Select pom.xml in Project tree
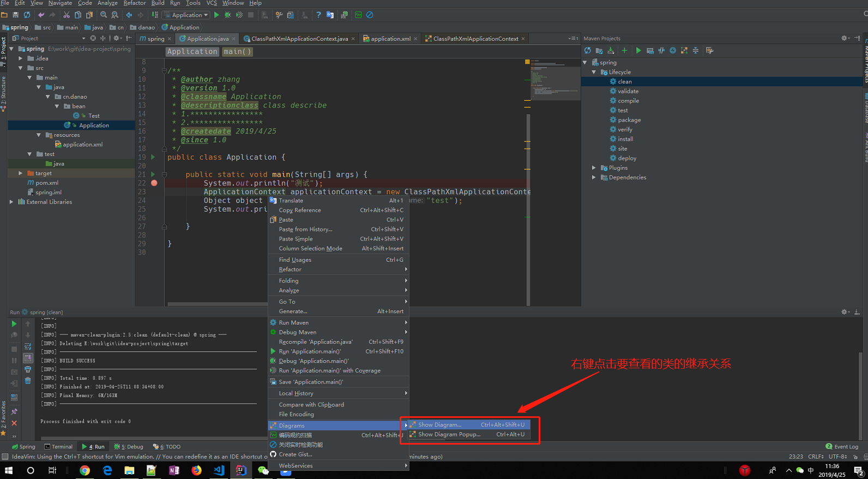This screenshot has width=868, height=479. point(47,183)
